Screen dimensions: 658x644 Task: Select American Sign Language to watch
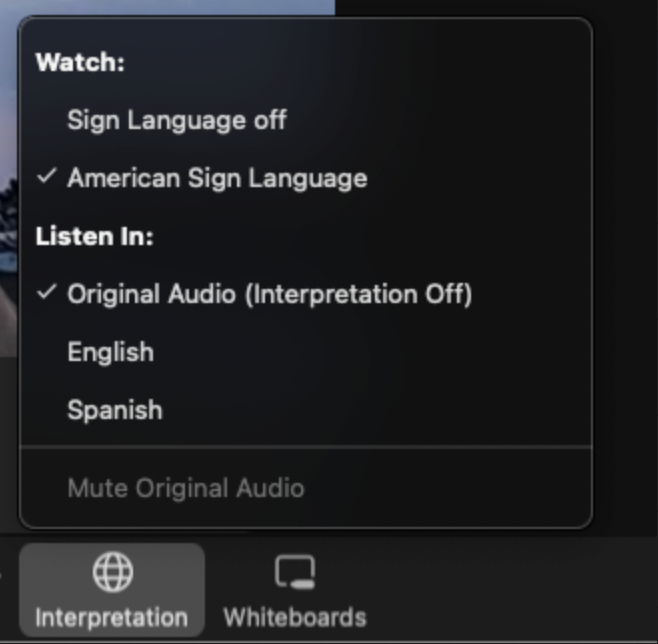217,178
